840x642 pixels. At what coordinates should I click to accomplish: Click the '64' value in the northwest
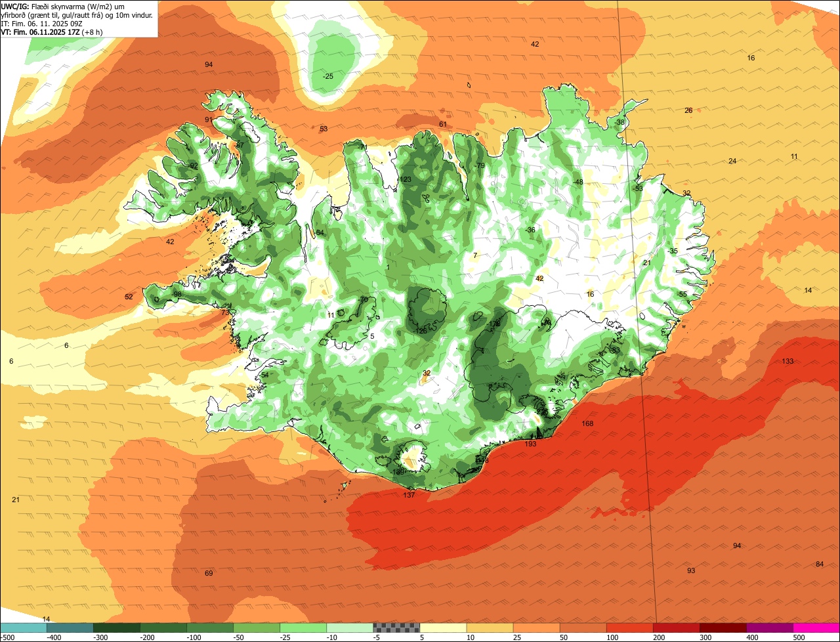click(x=320, y=233)
